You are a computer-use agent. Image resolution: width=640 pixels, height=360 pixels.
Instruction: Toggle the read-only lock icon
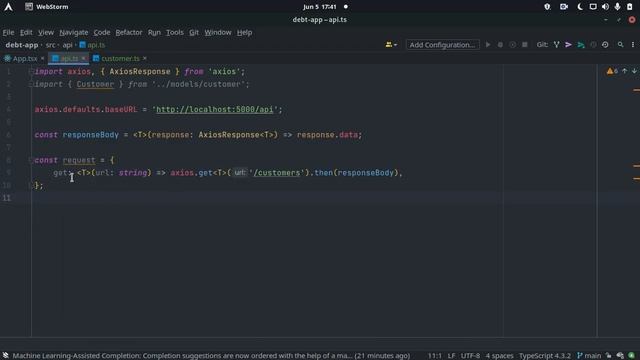609,356
